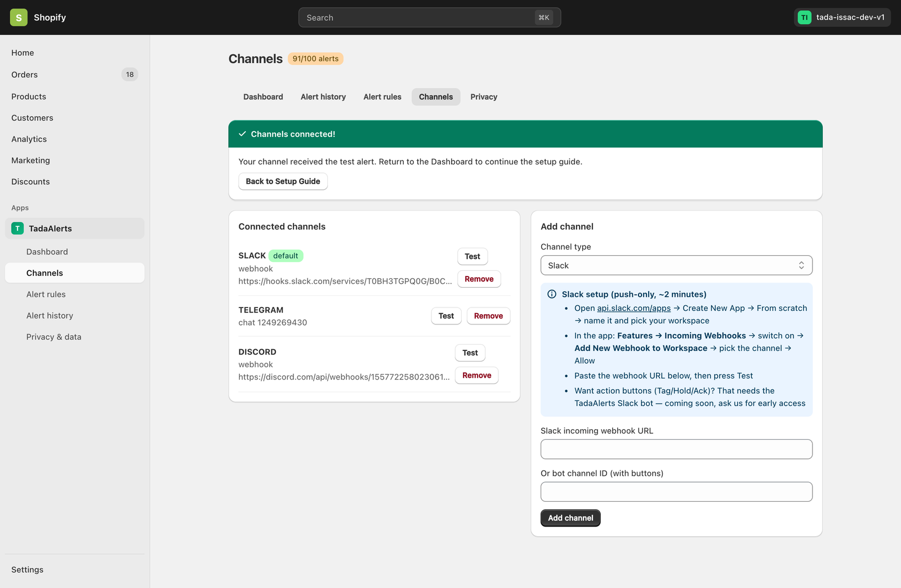Open the api.slack.com/apps link
901x588 pixels.
634,308
